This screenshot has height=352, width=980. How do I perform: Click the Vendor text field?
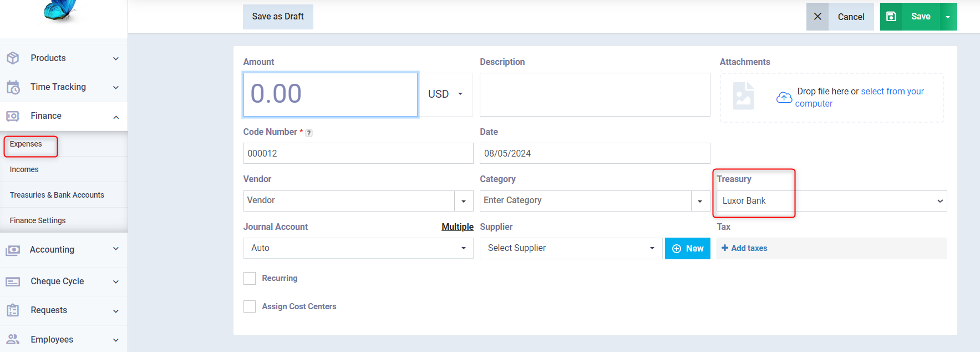point(349,201)
